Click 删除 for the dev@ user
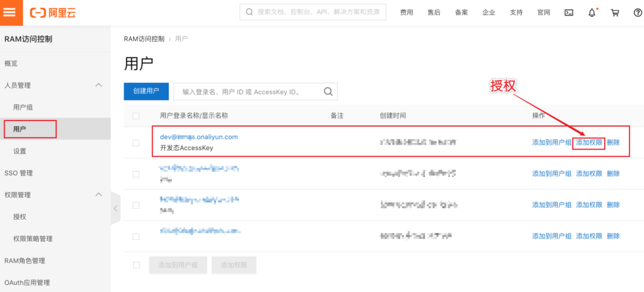The height and width of the screenshot is (292, 644). click(x=613, y=142)
